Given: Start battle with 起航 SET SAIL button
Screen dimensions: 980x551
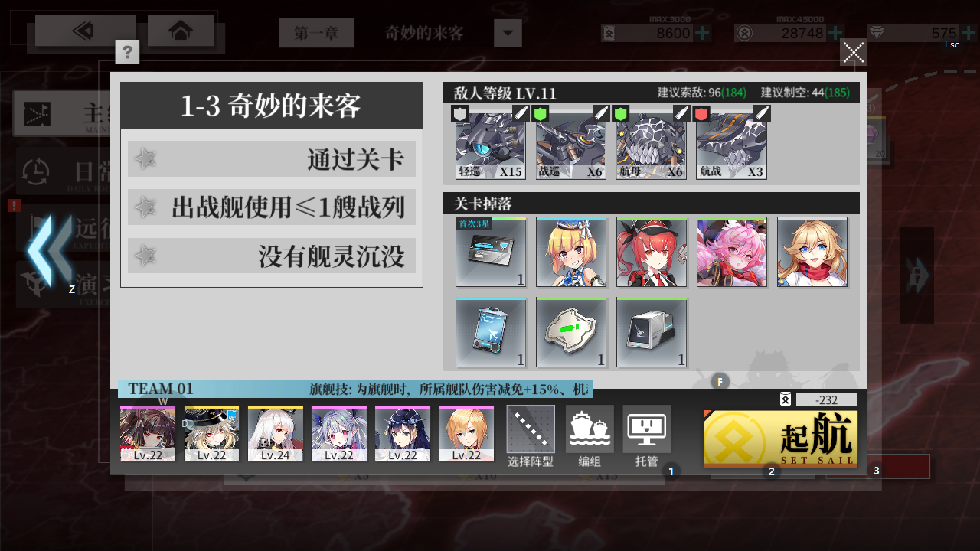Looking at the screenshot, I should (x=781, y=439).
